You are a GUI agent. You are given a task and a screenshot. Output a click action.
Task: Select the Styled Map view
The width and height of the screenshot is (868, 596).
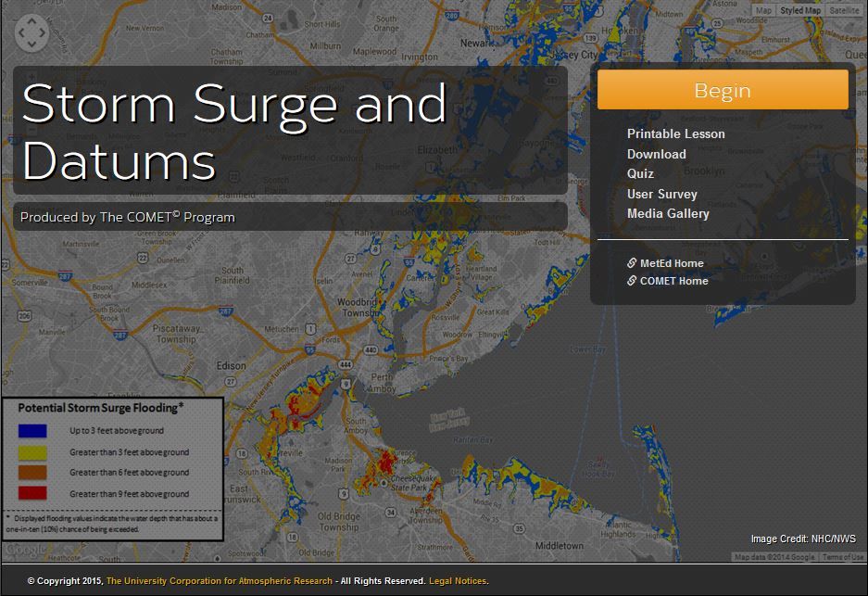(799, 10)
